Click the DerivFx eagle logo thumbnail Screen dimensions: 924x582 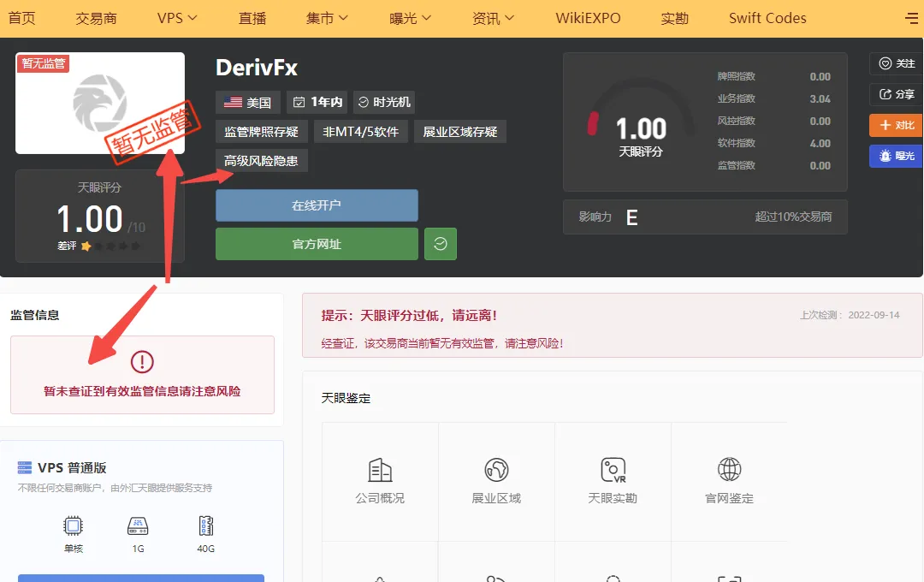[99, 104]
